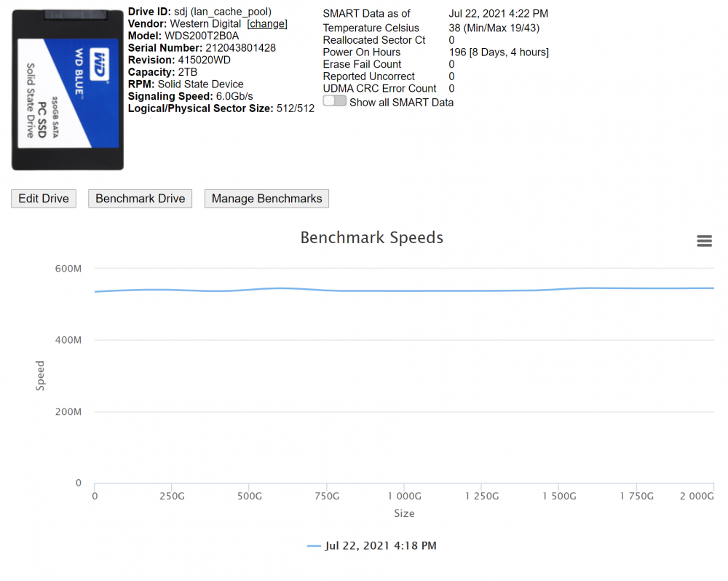This screenshot has height=581, width=728.
Task: Start a test with Benchmark Drive
Action: (141, 199)
